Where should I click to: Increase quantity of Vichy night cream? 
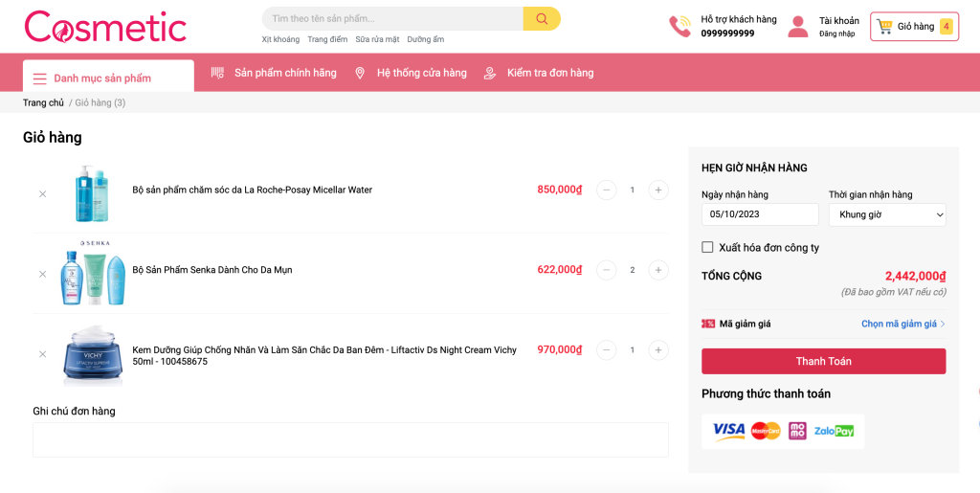(x=658, y=350)
